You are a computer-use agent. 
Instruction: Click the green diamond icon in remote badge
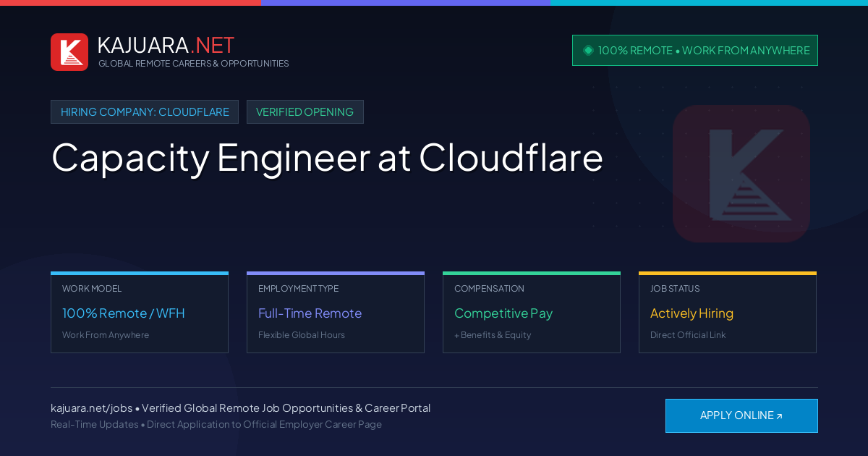click(588, 50)
